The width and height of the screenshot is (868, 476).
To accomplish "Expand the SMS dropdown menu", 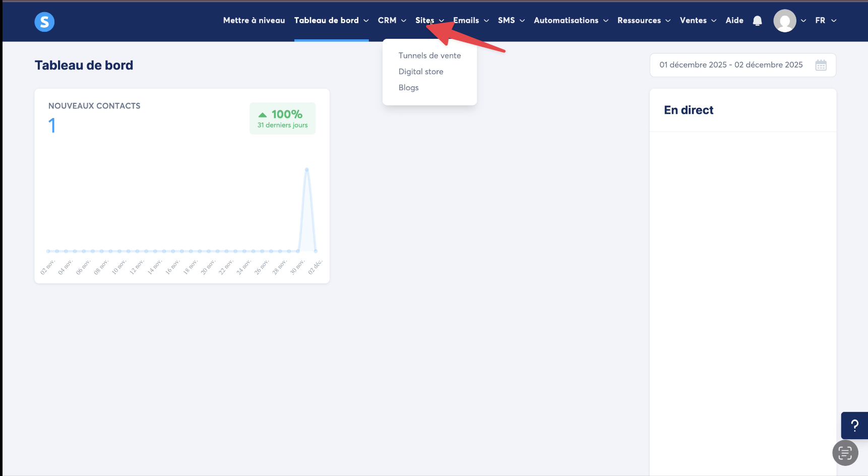I will click(512, 21).
